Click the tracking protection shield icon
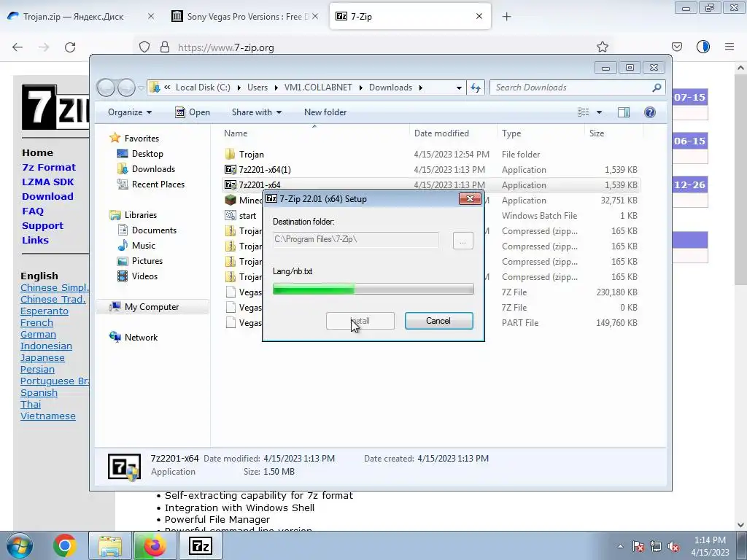 tap(144, 47)
